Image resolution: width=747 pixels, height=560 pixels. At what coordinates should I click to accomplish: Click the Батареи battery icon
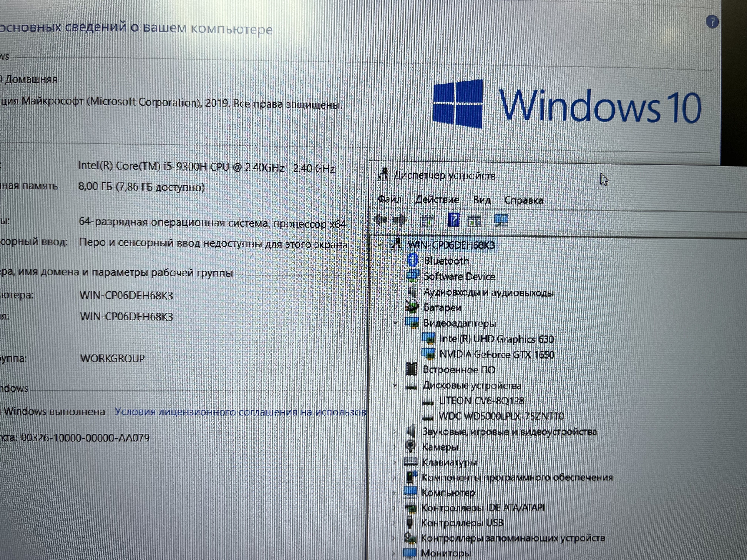(412, 307)
